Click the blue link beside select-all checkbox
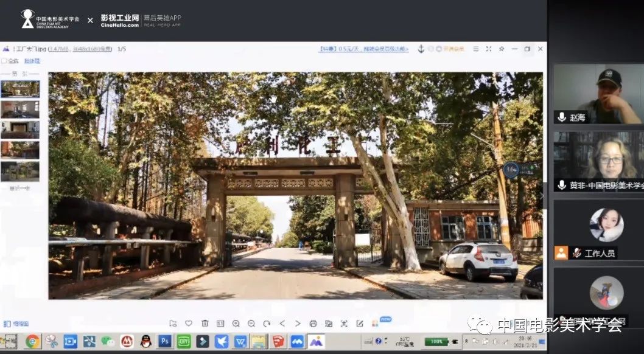 coord(32,61)
